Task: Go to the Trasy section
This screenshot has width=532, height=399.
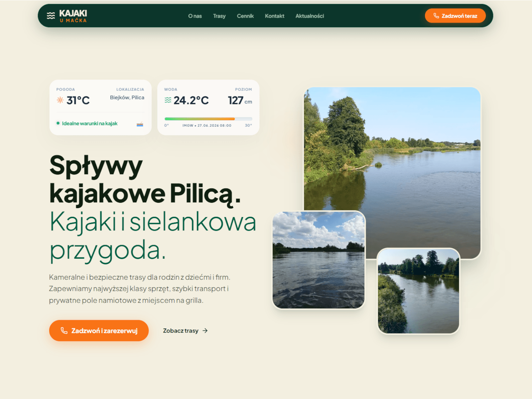Action: [x=219, y=16]
